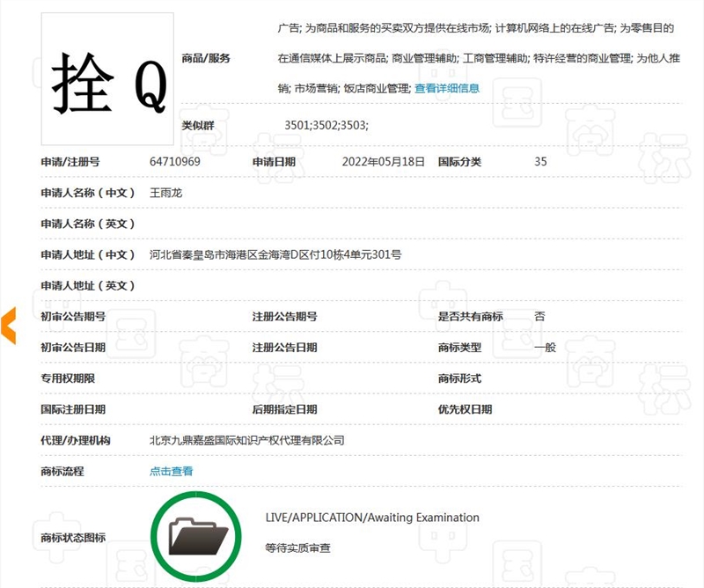
Task: Click the empty 初审公告期号 field
Action: coord(176,315)
